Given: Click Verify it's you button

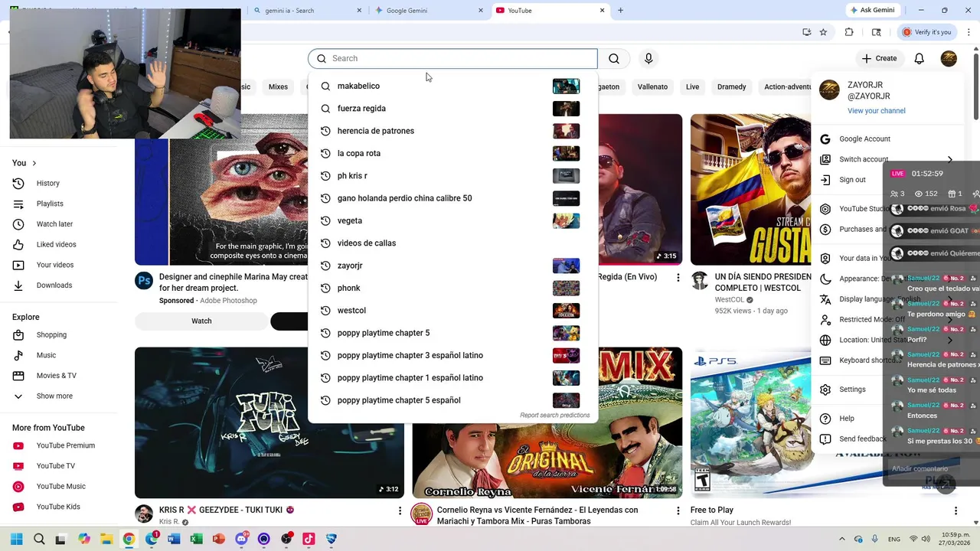Looking at the screenshot, I should click(x=926, y=32).
